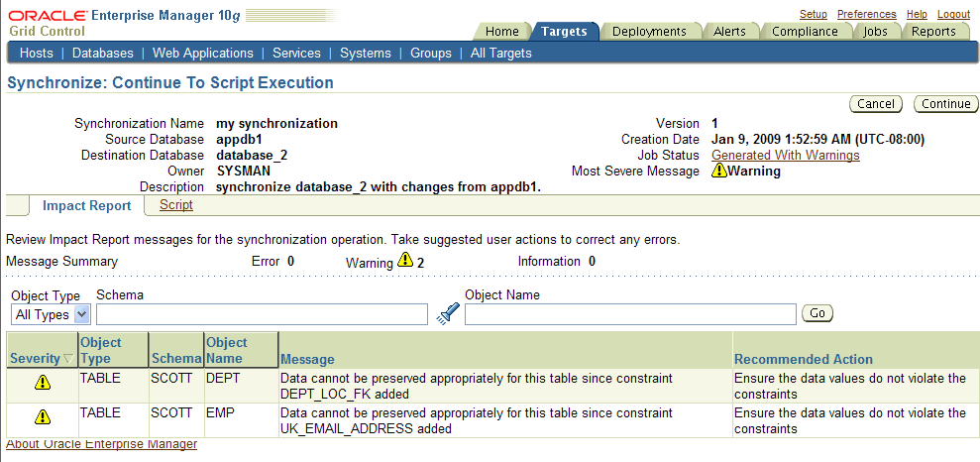The width and height of the screenshot is (980, 462).
Task: Click the Cancel button
Action: pyautogui.click(x=875, y=104)
